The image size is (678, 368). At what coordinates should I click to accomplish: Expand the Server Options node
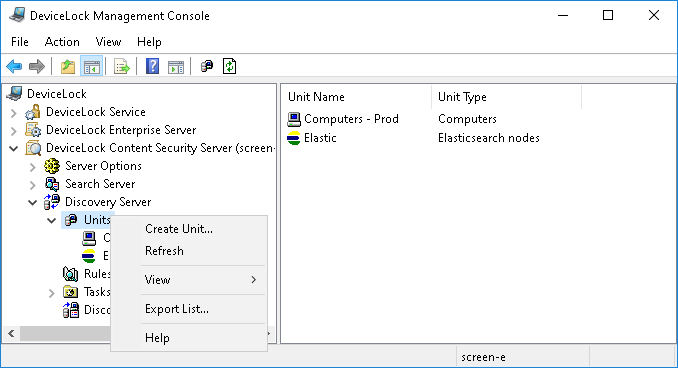click(x=32, y=167)
